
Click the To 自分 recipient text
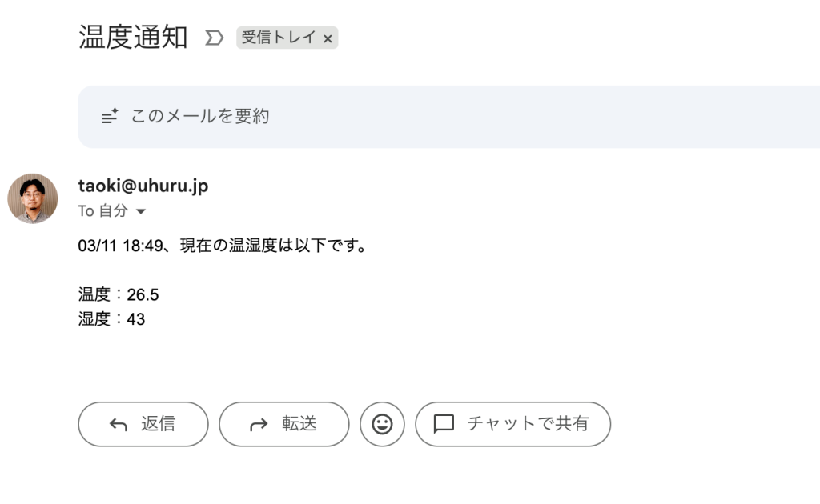(x=102, y=211)
